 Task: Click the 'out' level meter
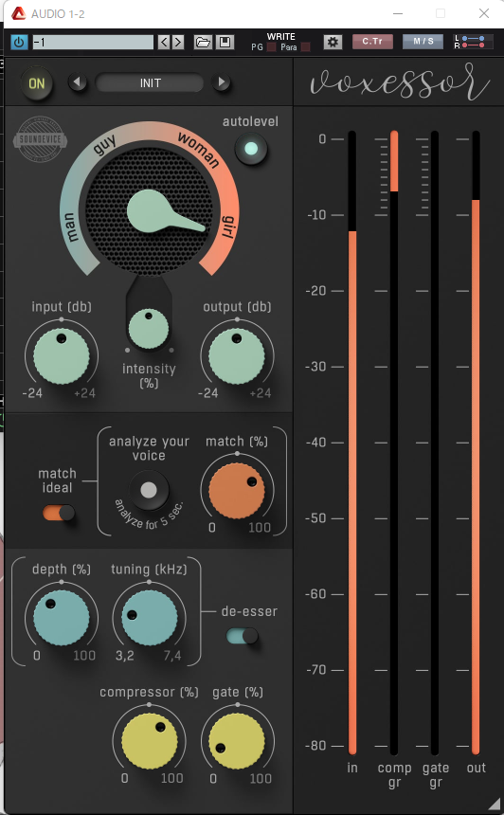[476, 443]
